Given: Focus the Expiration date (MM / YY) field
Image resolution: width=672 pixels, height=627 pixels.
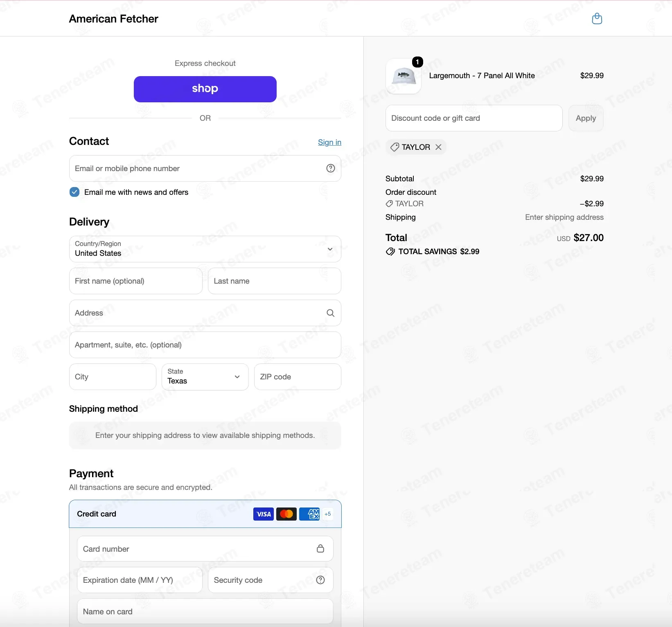Looking at the screenshot, I should click(140, 580).
